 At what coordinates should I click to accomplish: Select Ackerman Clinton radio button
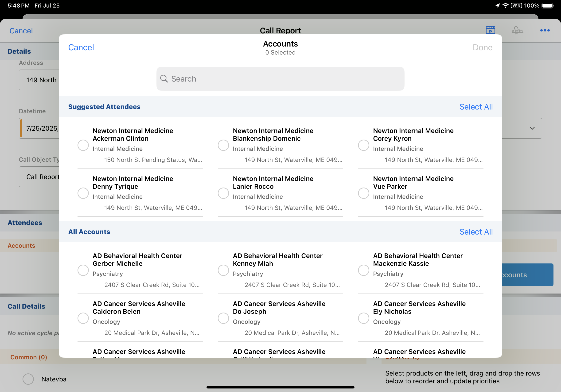tap(83, 145)
